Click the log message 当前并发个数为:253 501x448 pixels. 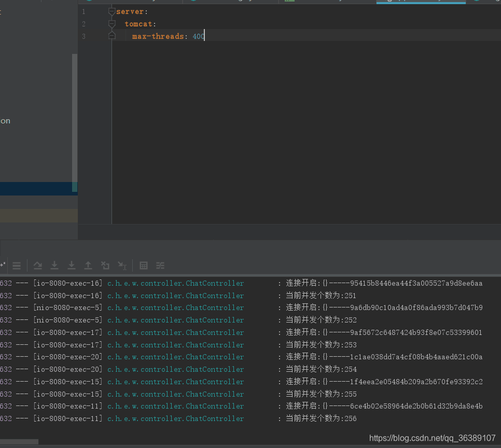pyautogui.click(x=321, y=345)
